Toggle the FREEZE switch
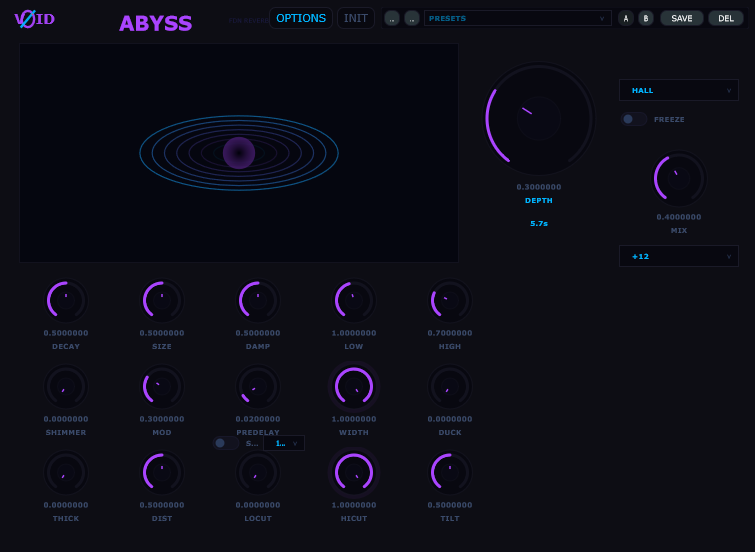This screenshot has height=552, width=755. [x=633, y=119]
